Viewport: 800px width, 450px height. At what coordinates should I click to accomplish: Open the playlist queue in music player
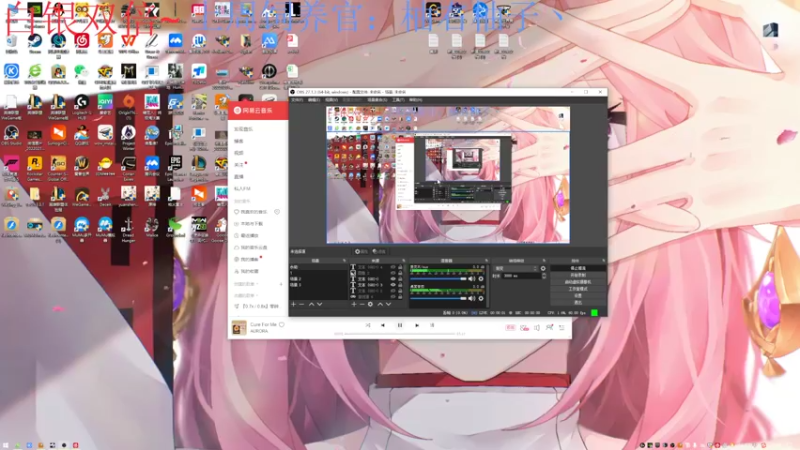[x=562, y=328]
